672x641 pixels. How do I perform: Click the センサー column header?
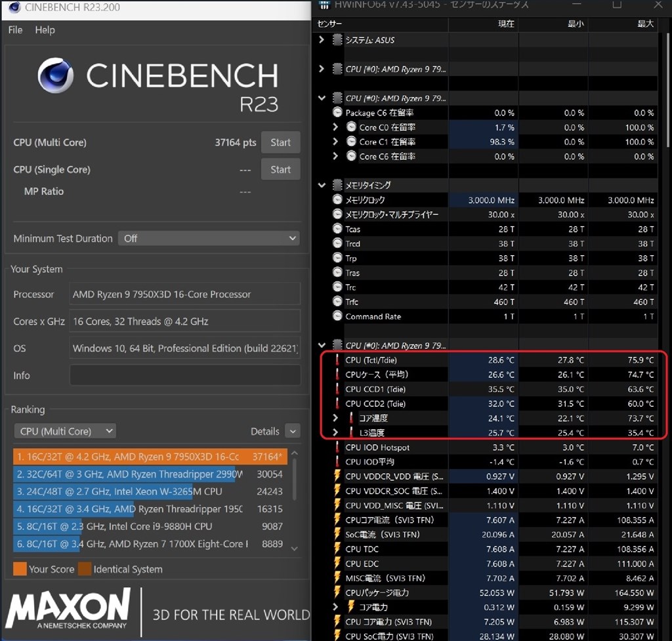(381, 24)
